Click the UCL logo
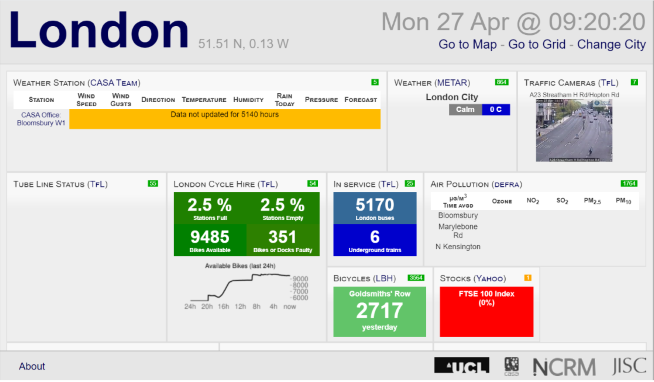 click(461, 366)
